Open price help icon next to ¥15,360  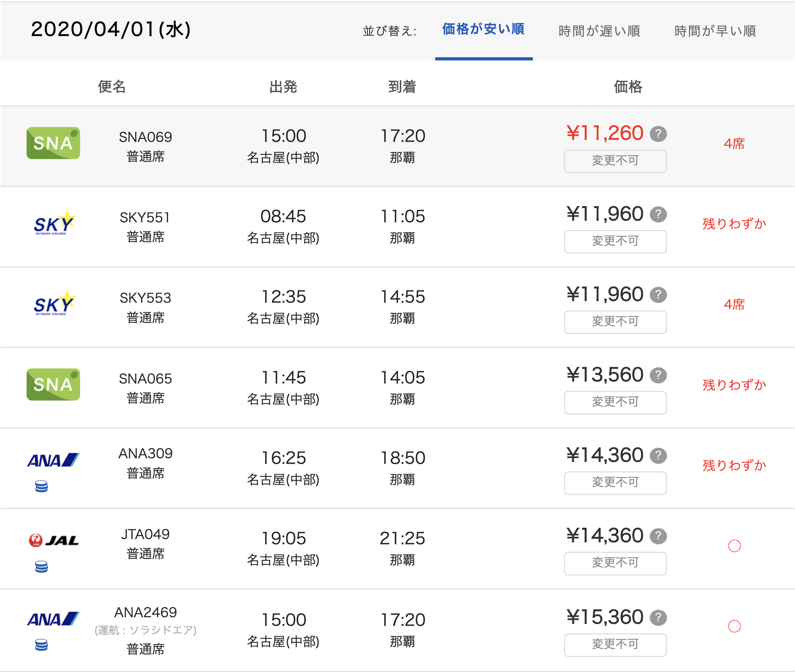[x=658, y=618]
